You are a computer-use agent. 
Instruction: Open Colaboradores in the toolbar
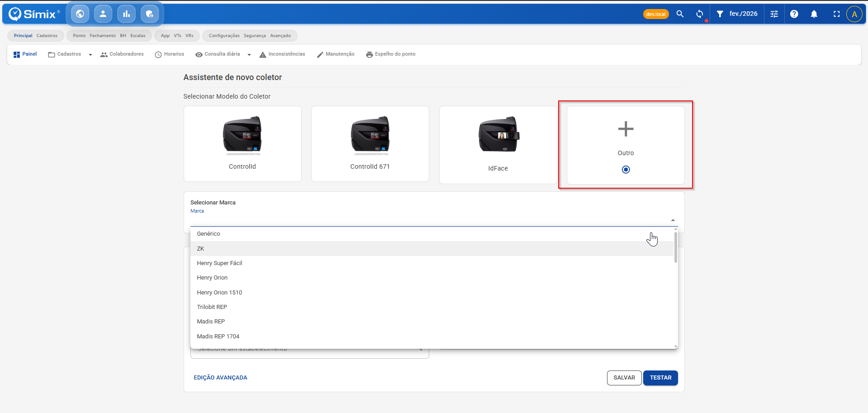(122, 54)
